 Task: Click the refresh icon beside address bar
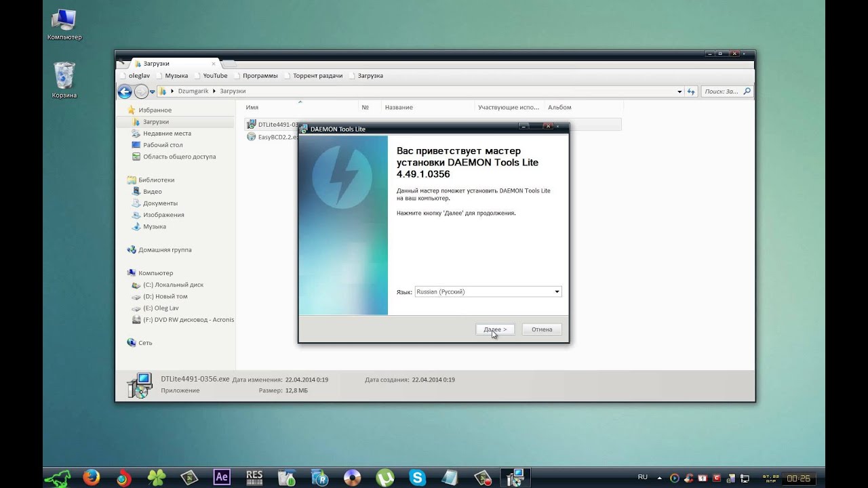(692, 91)
